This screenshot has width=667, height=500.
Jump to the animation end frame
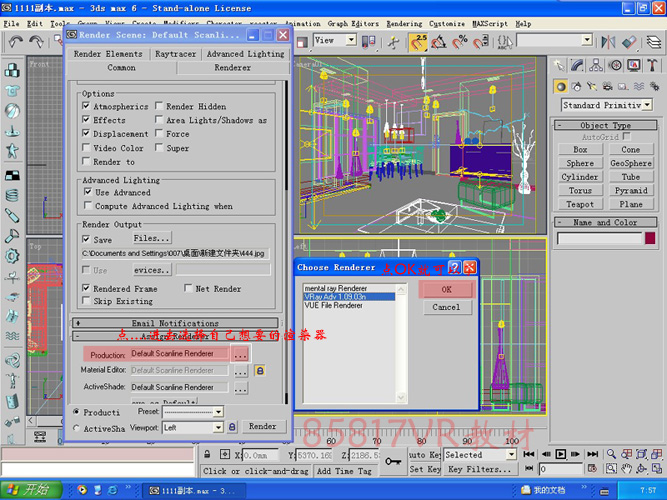pyautogui.click(x=593, y=454)
